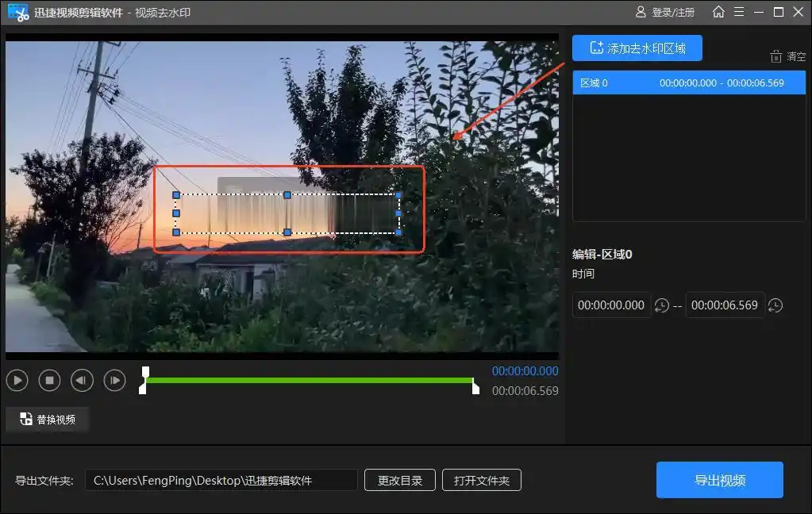The height and width of the screenshot is (514, 812).
Task: Play the video preview
Action: 17,381
